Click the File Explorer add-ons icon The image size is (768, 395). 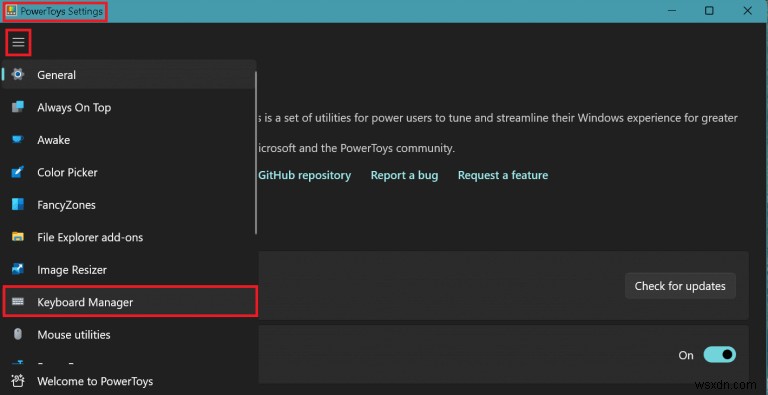18,237
